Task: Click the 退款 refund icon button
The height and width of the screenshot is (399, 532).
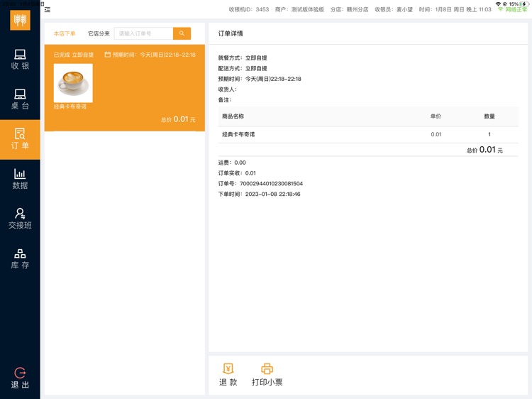Action: click(228, 375)
